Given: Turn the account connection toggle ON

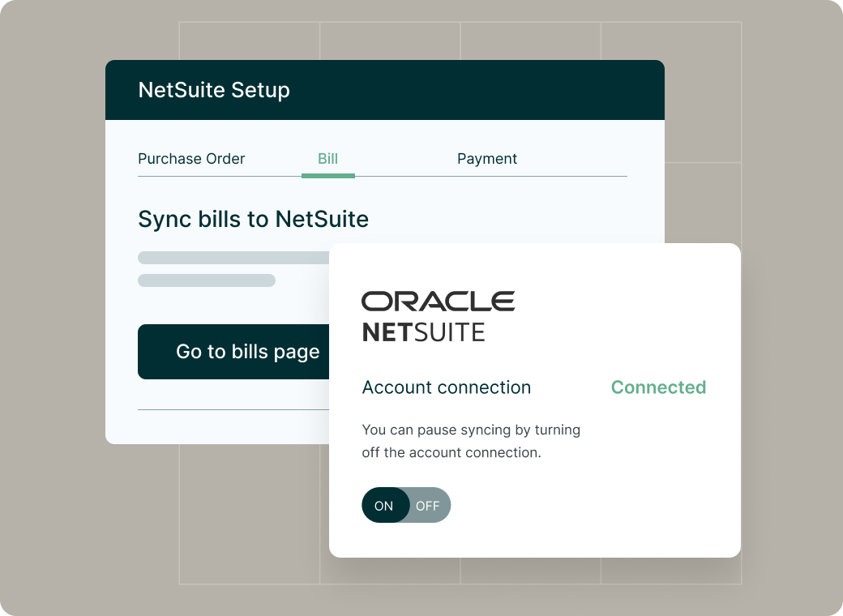Looking at the screenshot, I should [x=384, y=505].
